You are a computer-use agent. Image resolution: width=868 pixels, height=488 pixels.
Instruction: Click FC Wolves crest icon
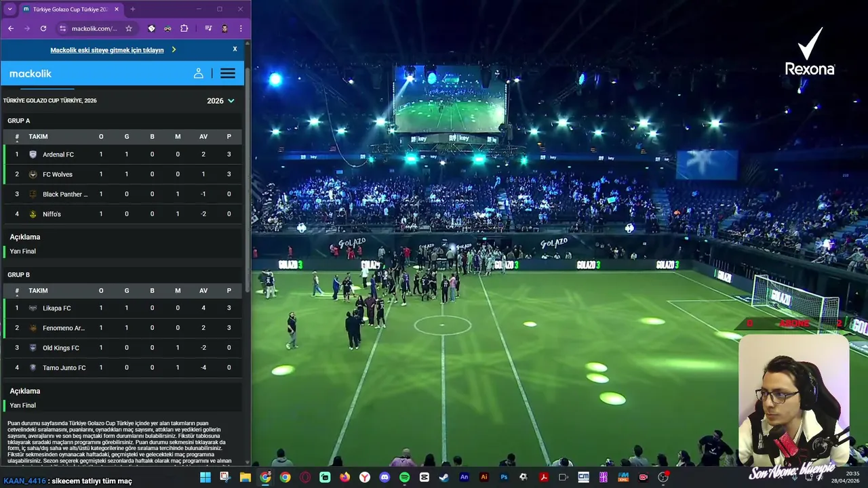click(33, 174)
